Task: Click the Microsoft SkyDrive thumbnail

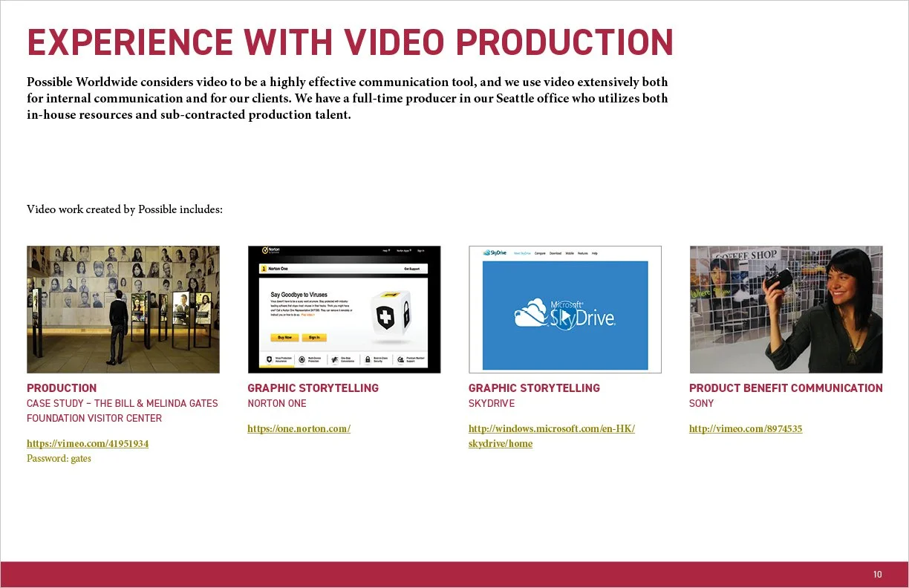Action: point(565,310)
